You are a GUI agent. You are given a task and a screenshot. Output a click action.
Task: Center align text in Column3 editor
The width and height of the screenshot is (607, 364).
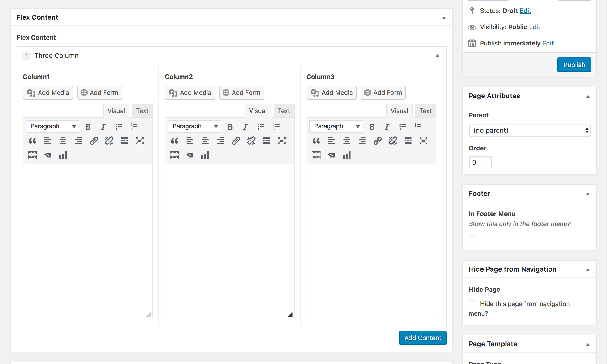(347, 141)
